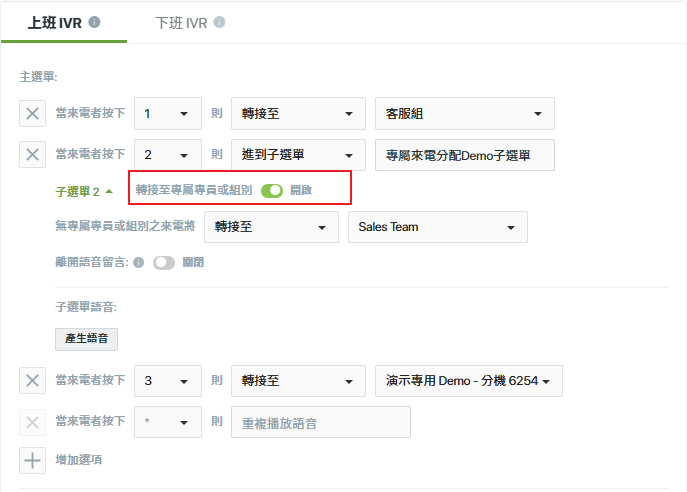Open info icon next to 離開語音留言
This screenshot has width=687, height=492.
[138, 262]
